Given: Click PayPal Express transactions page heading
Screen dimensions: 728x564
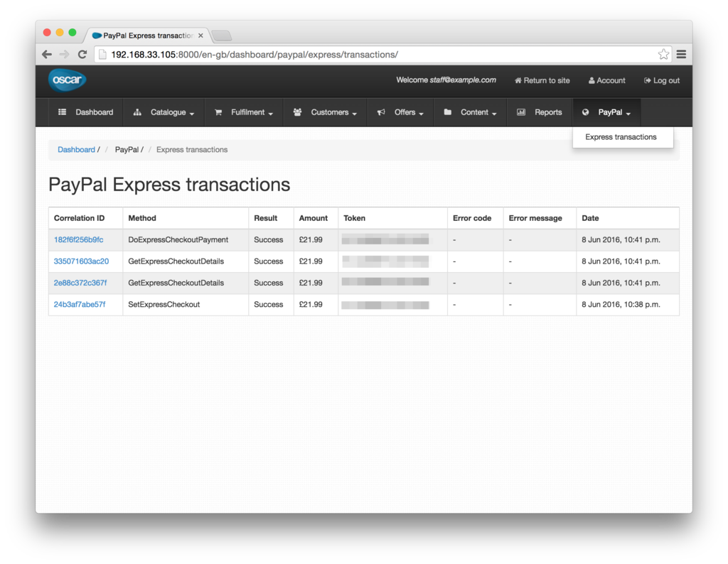Looking at the screenshot, I should click(169, 185).
